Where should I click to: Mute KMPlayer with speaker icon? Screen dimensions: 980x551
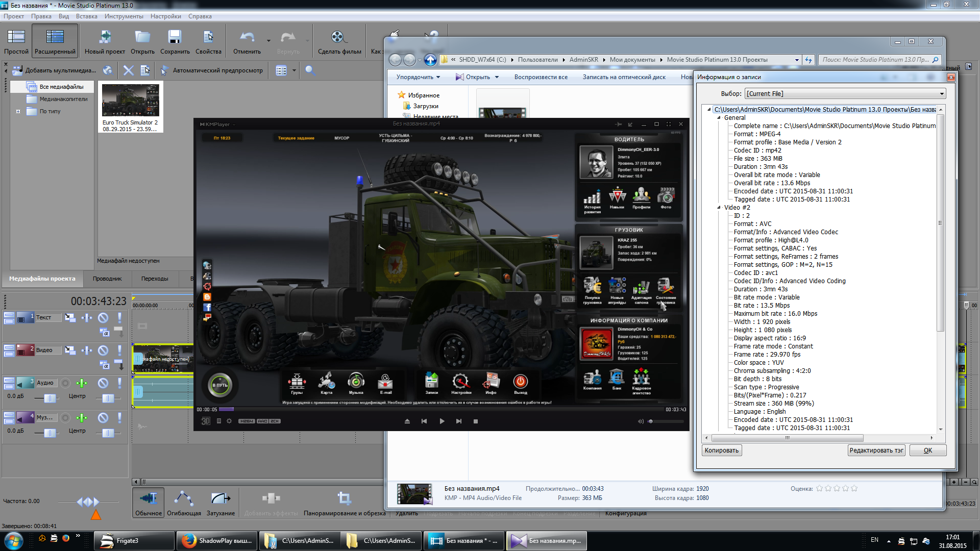(x=641, y=421)
